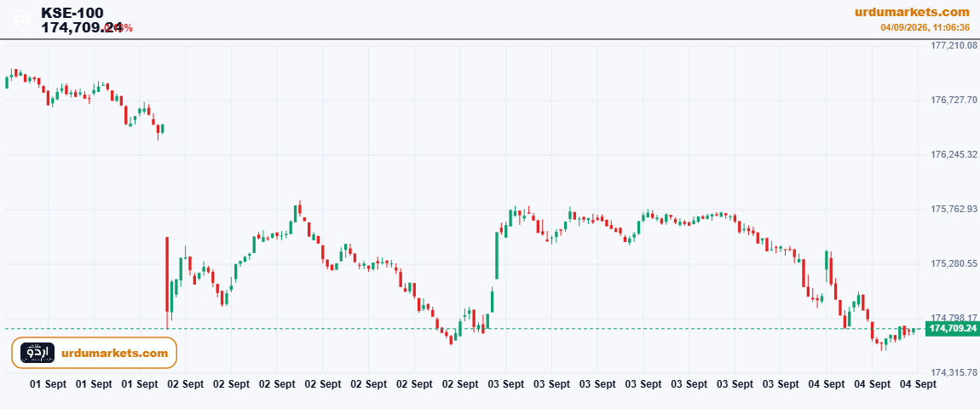Select the KSE-100 index title

(72, 13)
